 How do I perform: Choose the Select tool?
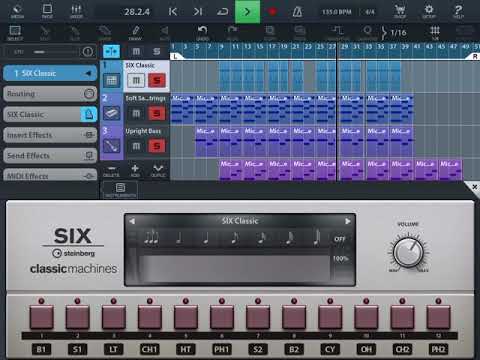pyautogui.click(x=15, y=33)
